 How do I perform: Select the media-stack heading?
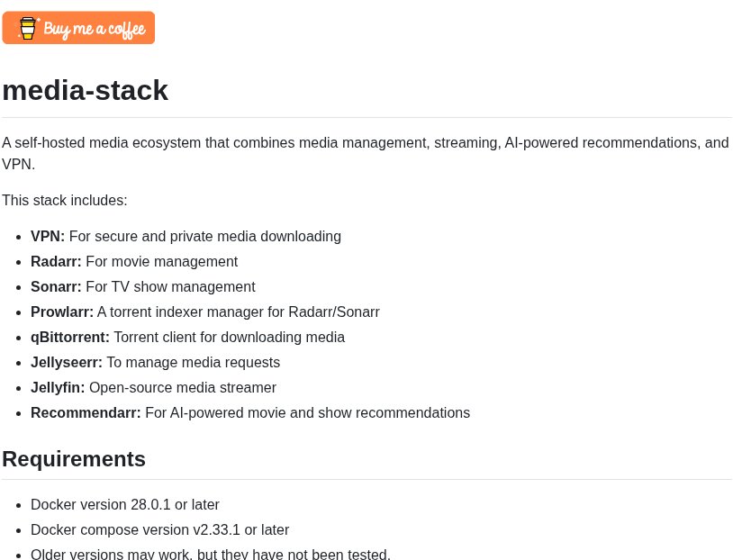tap(85, 90)
